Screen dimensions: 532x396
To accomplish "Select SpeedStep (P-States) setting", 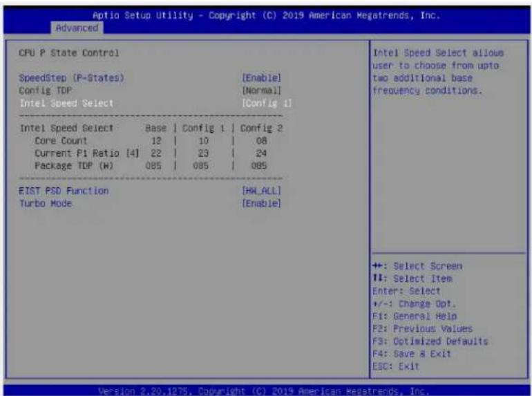I will click(x=72, y=78).
